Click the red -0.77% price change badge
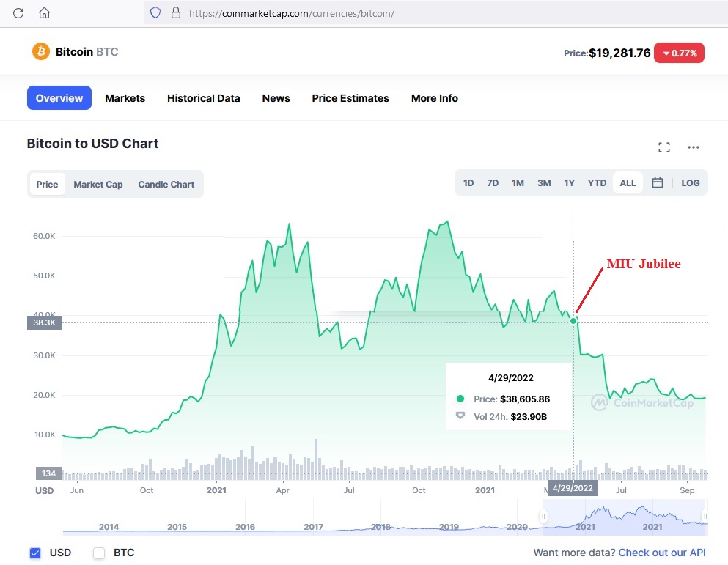The height and width of the screenshot is (565, 728). coord(679,53)
